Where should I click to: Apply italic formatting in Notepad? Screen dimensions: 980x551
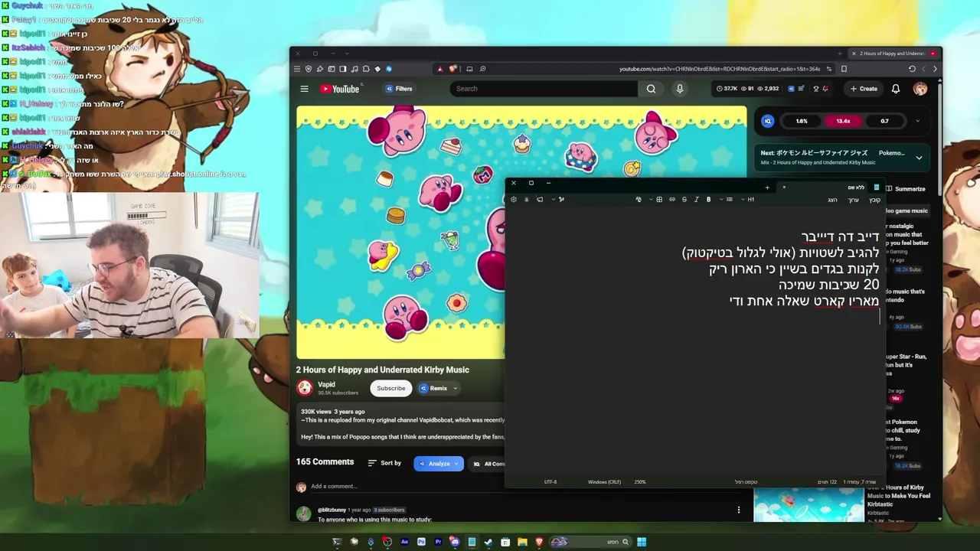[x=696, y=200]
